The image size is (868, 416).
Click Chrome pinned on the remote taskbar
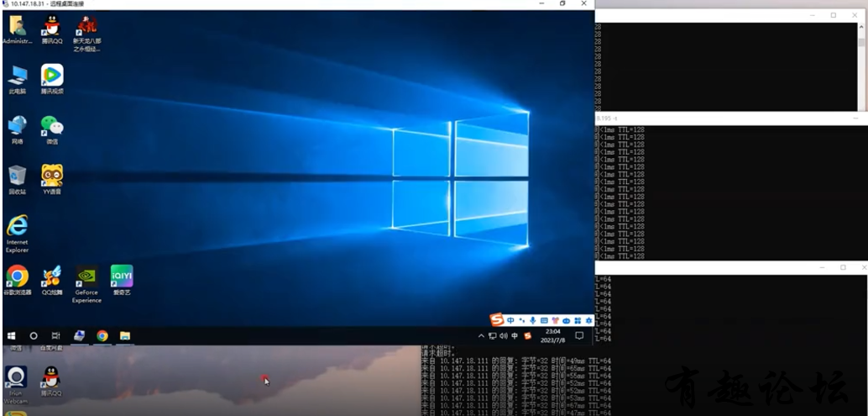pyautogui.click(x=102, y=335)
